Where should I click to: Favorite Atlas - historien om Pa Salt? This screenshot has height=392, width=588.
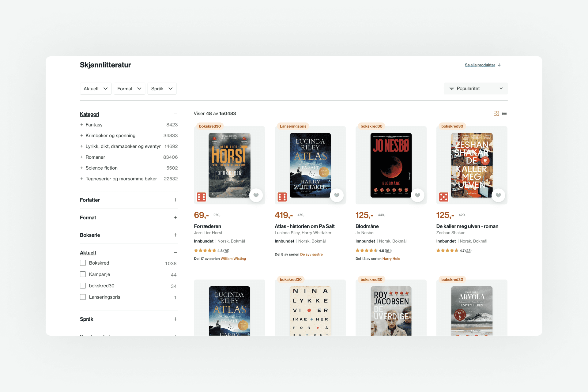(337, 195)
